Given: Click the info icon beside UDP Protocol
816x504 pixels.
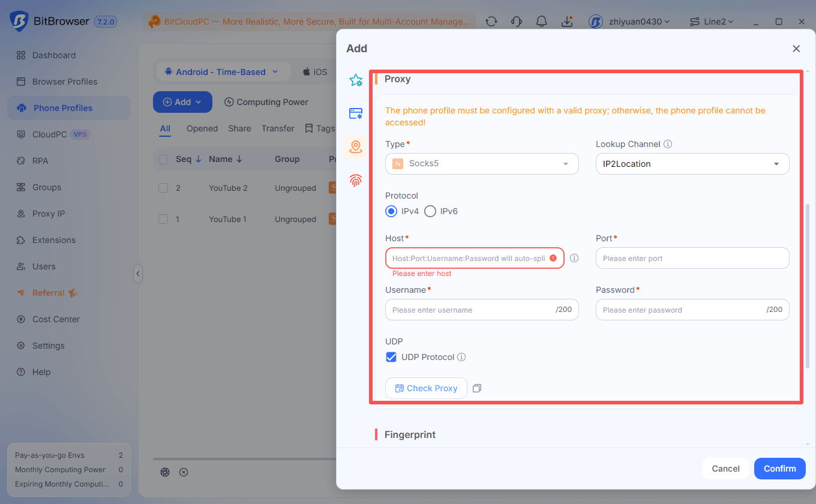Looking at the screenshot, I should (x=461, y=357).
